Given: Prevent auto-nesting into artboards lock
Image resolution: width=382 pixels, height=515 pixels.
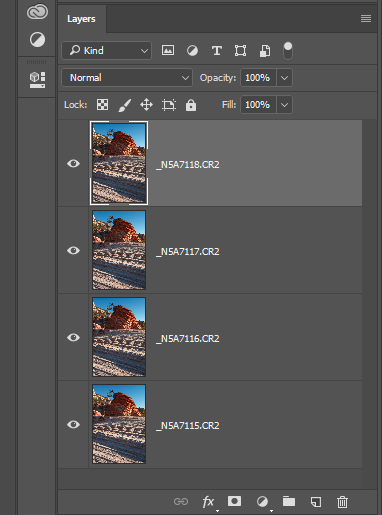Looking at the screenshot, I should point(169,105).
